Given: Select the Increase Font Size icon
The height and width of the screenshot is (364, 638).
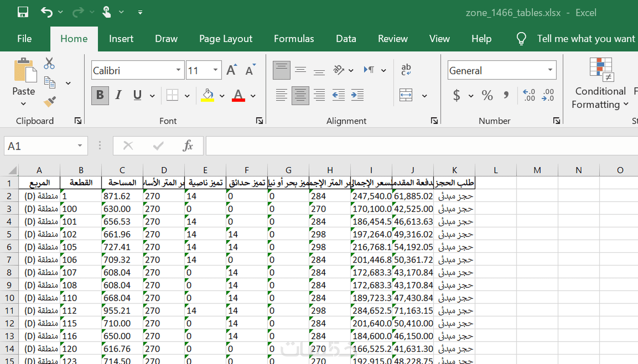Looking at the screenshot, I should 231,69.
